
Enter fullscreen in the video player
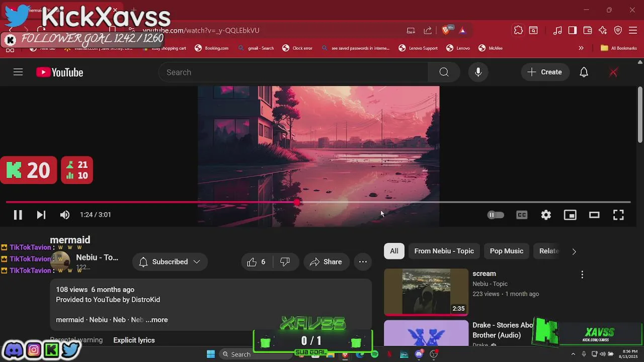point(618,215)
